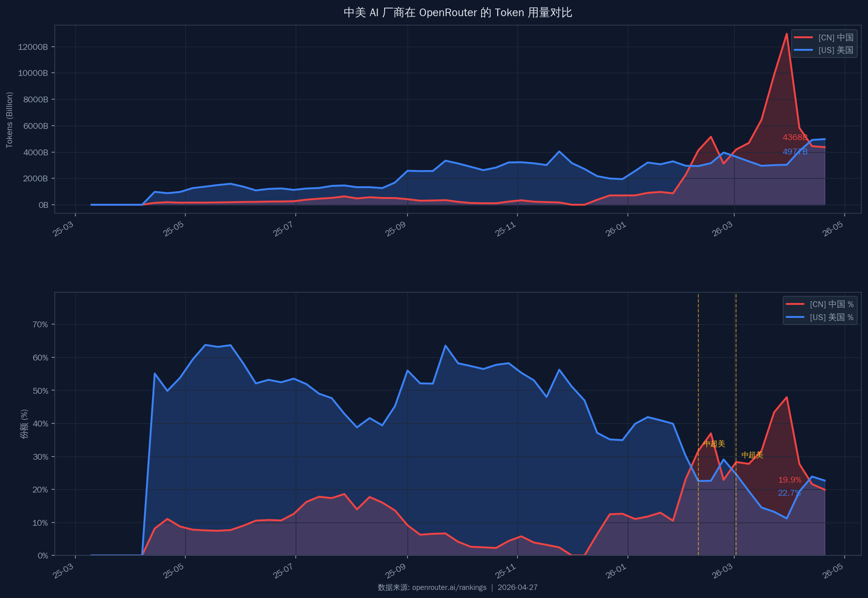The width and height of the screenshot is (868, 598).
Task: Click the 25-07 x-axis label of the share chart
Action: pyautogui.click(x=284, y=571)
